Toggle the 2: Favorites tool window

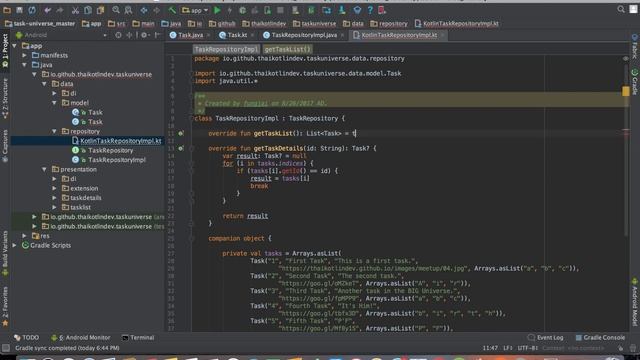5,307
